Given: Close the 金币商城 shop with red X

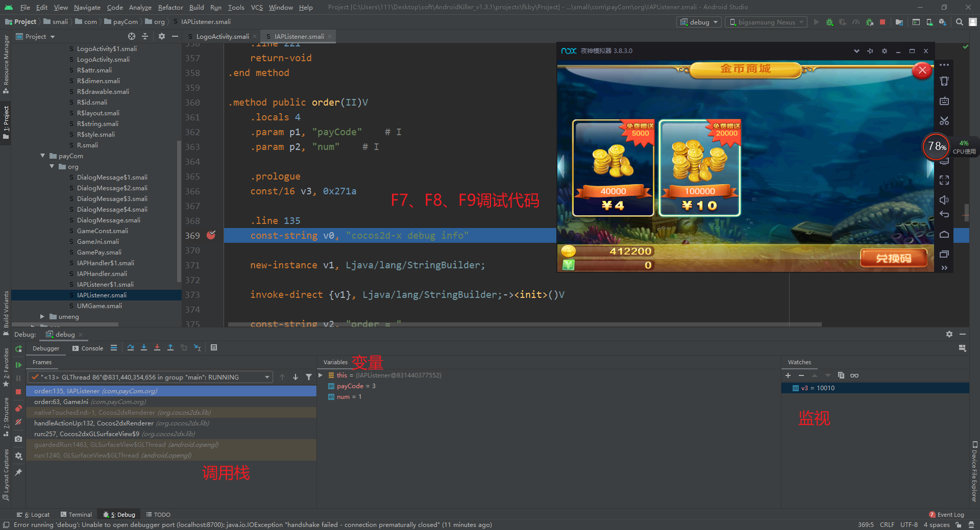Looking at the screenshot, I should (x=922, y=70).
